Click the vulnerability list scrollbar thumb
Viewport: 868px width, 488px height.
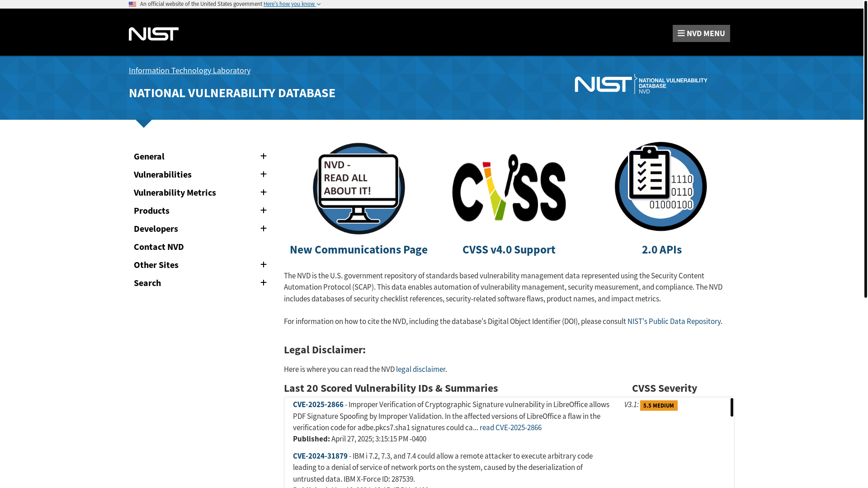coord(731,407)
